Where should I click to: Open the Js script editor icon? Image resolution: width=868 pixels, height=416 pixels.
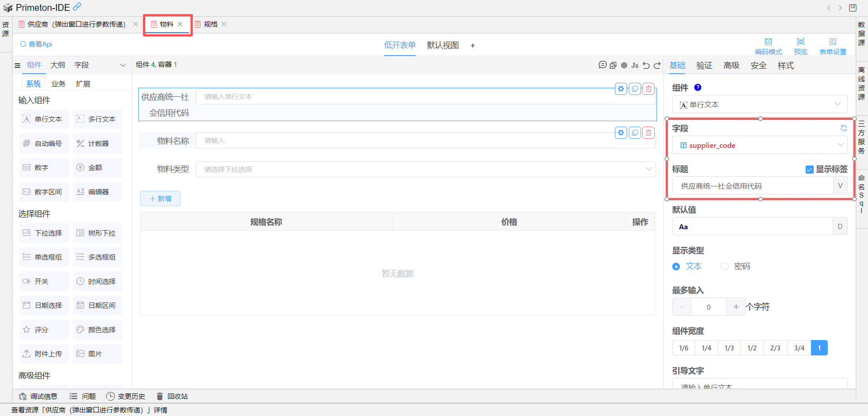point(635,65)
